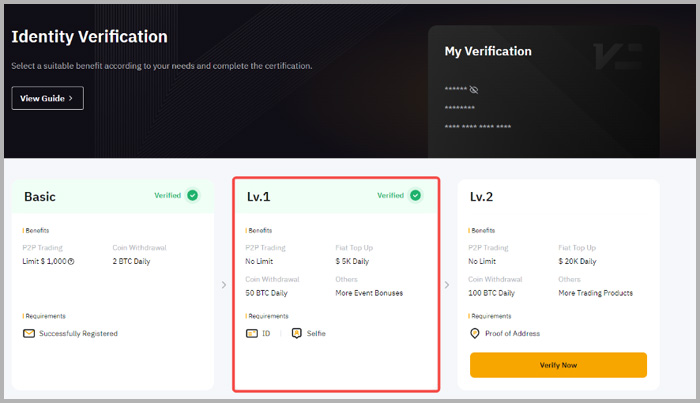Image resolution: width=700 pixels, height=403 pixels.
Task: Click 'No Limit' P2P value in Lv.2 card
Action: [482, 262]
